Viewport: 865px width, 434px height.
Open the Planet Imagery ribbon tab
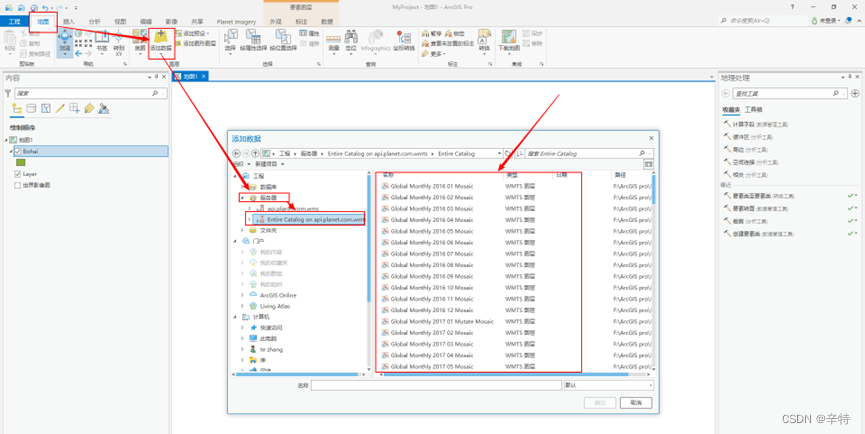236,22
